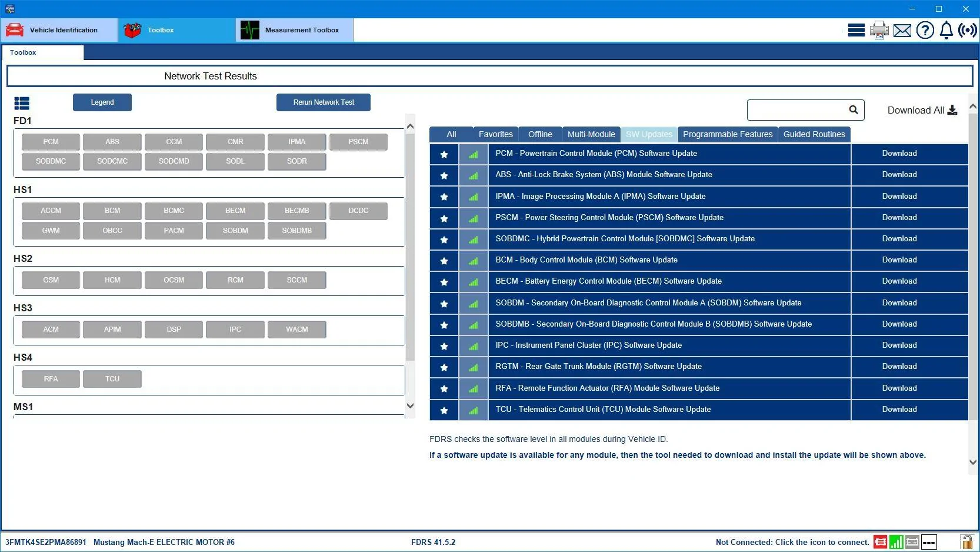Click the wireless broadcast connection icon
Screen dimensions: 980x552
coord(967,30)
